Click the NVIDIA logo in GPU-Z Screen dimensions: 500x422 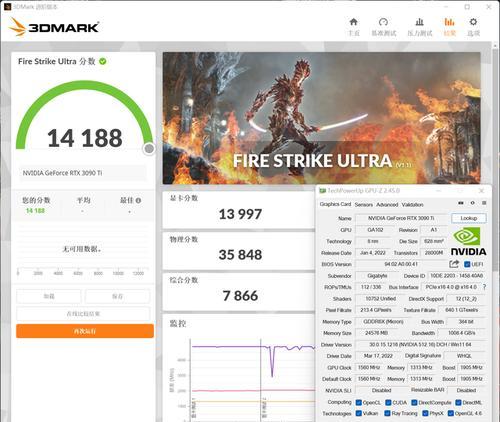tap(468, 241)
